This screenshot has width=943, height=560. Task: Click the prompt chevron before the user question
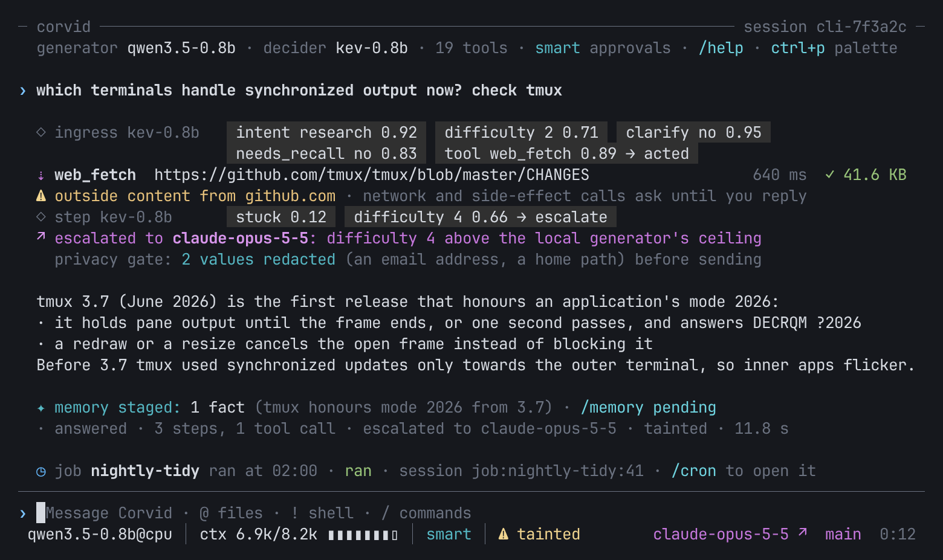pyautogui.click(x=23, y=91)
